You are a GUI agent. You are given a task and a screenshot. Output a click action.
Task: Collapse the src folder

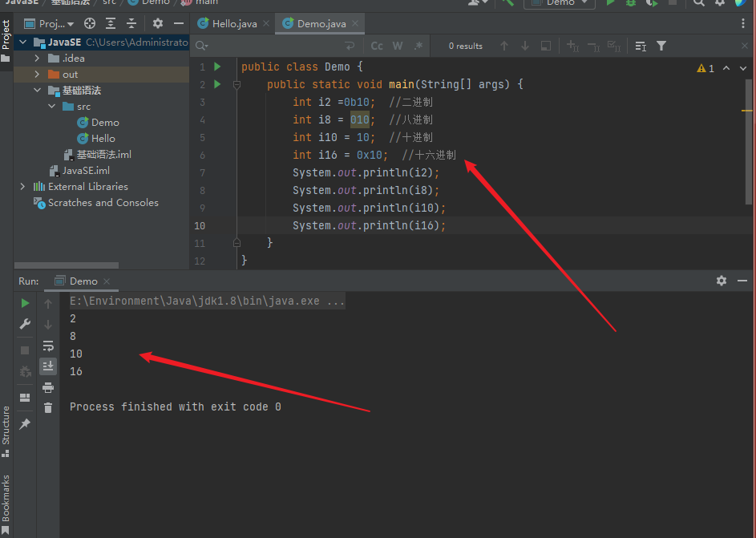pos(51,106)
